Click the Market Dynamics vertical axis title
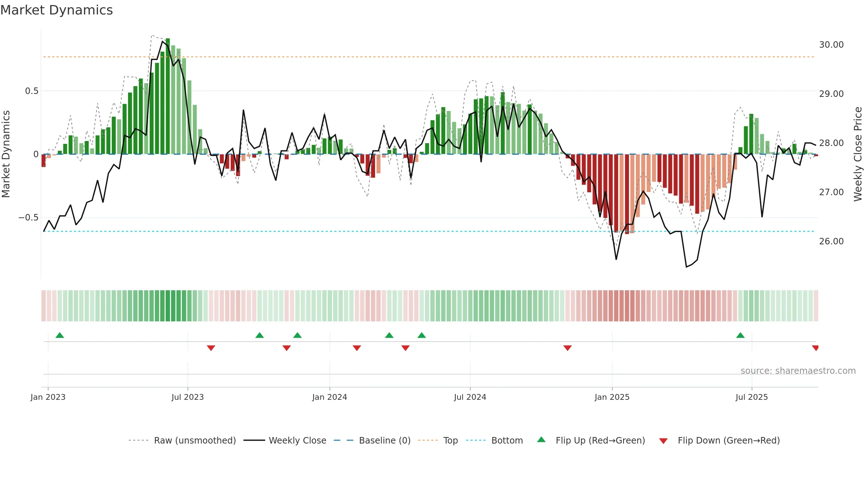This screenshot has width=868, height=488. [x=6, y=154]
